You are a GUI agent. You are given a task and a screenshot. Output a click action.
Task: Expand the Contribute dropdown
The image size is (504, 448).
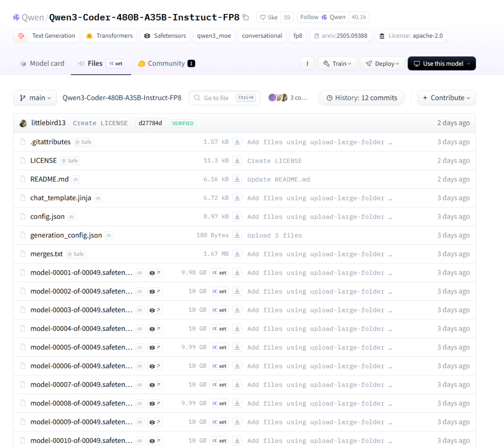click(x=447, y=98)
